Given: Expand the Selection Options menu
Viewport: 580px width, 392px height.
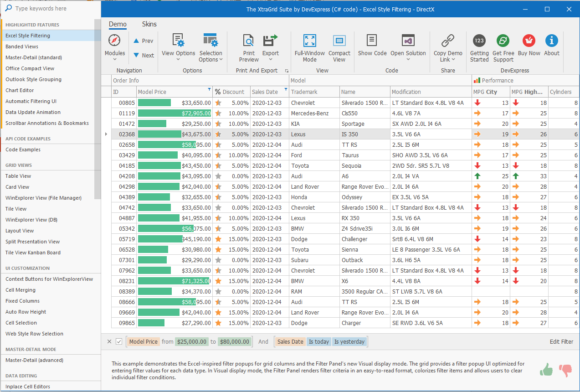Looking at the screenshot, I should click(x=210, y=48).
